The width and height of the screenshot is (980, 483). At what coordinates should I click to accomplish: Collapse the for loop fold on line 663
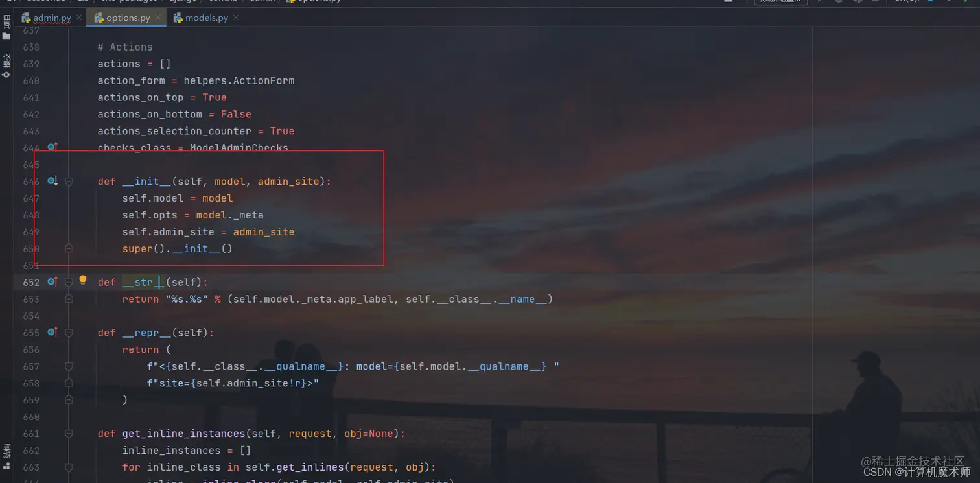(x=69, y=467)
